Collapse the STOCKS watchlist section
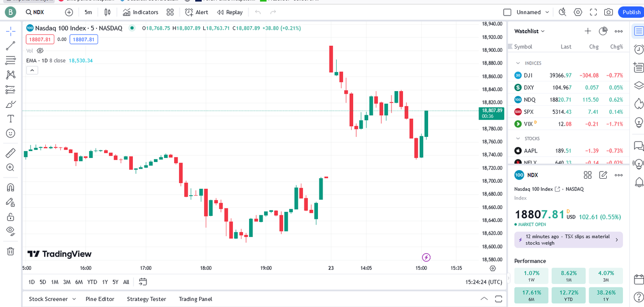 (518, 138)
